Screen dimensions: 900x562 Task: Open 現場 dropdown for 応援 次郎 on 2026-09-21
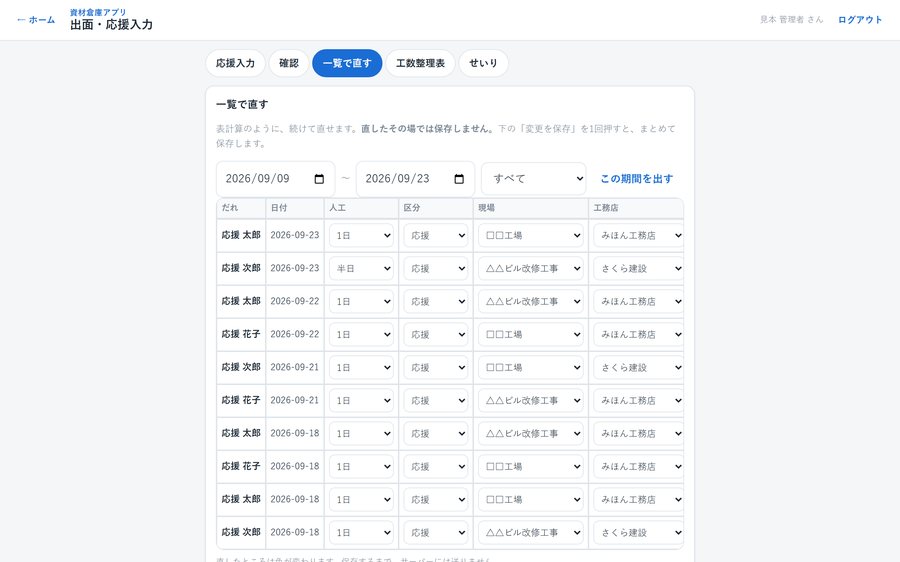coord(531,367)
